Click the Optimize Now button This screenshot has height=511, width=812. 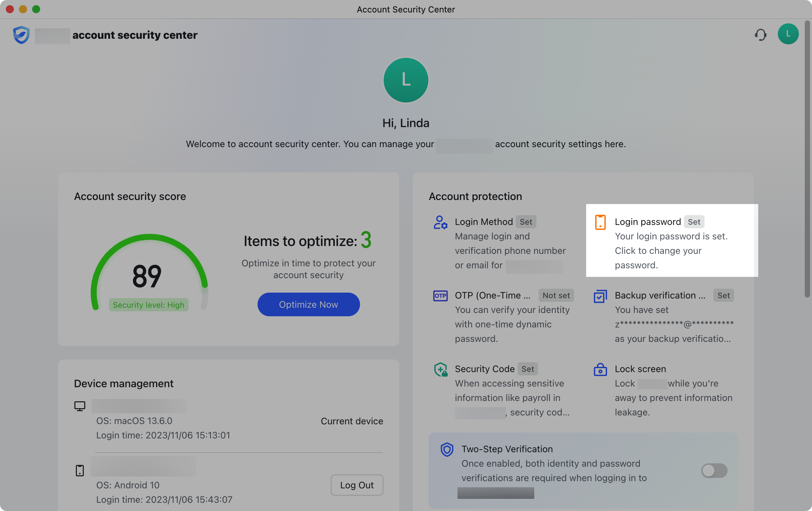click(308, 304)
